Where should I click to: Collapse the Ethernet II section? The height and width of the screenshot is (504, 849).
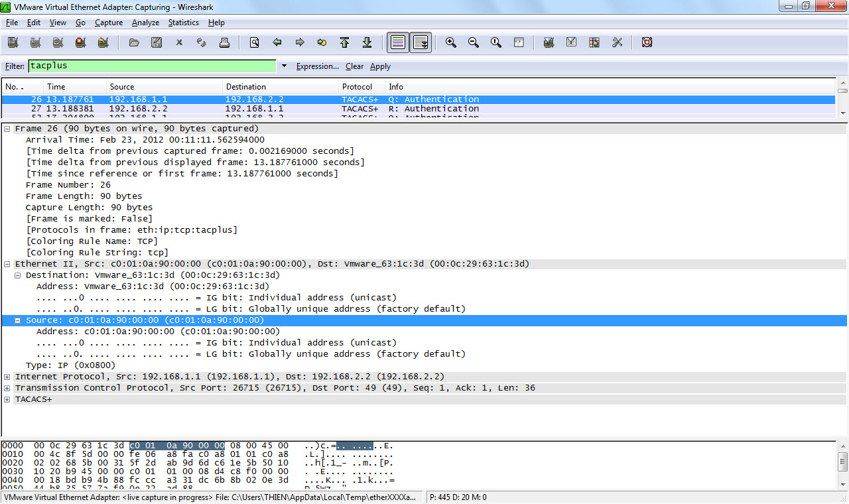tap(7, 264)
